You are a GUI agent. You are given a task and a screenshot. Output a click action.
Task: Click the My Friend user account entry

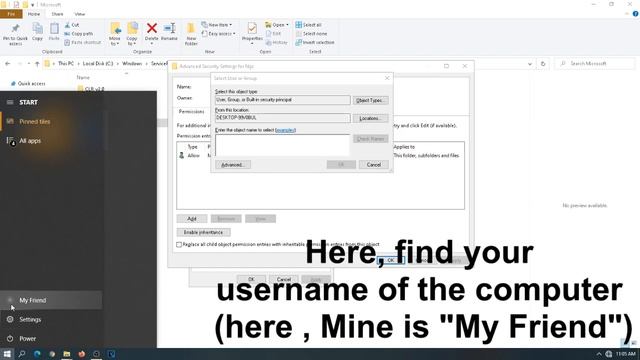[51, 300]
